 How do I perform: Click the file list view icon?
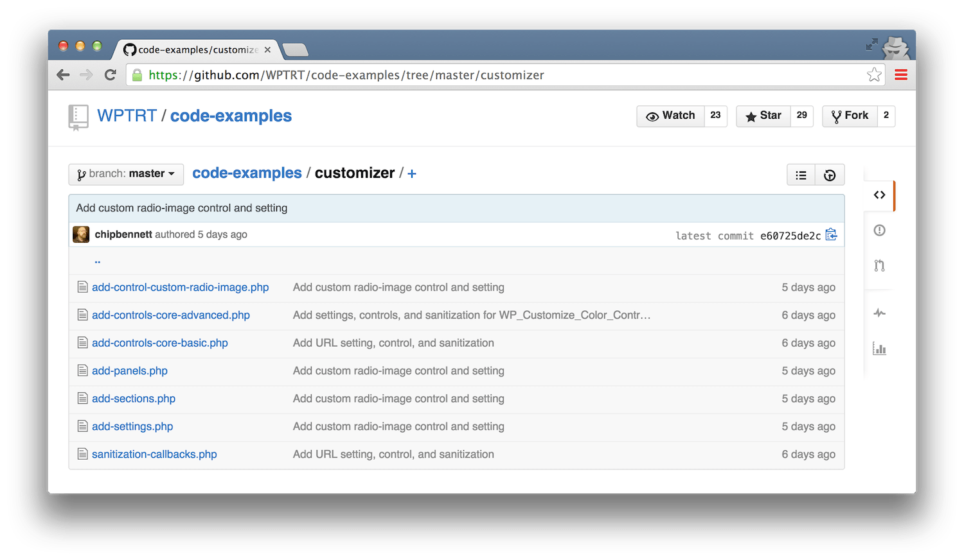click(801, 175)
